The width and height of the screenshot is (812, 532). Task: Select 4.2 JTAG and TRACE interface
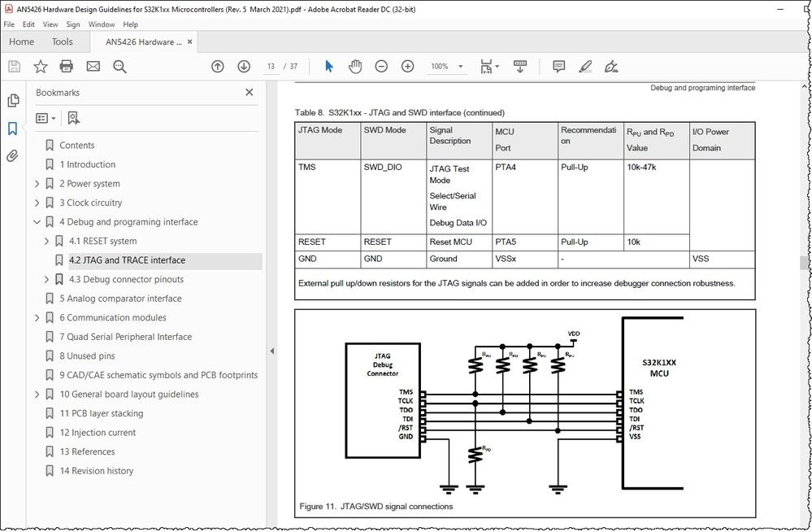127,260
